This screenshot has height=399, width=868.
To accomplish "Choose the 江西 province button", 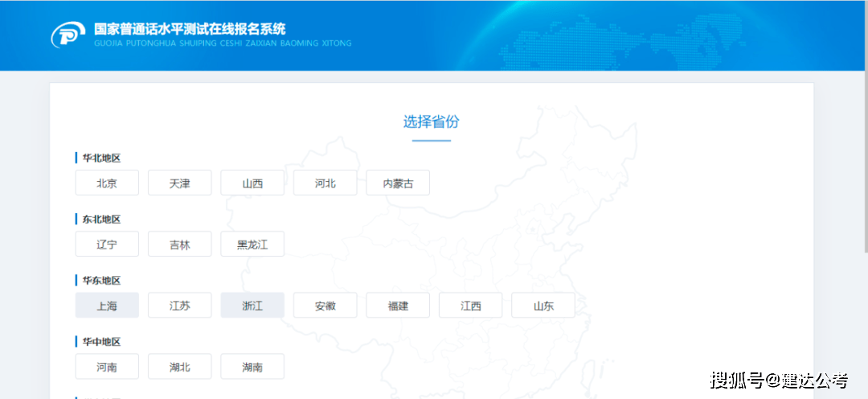I will coord(470,305).
